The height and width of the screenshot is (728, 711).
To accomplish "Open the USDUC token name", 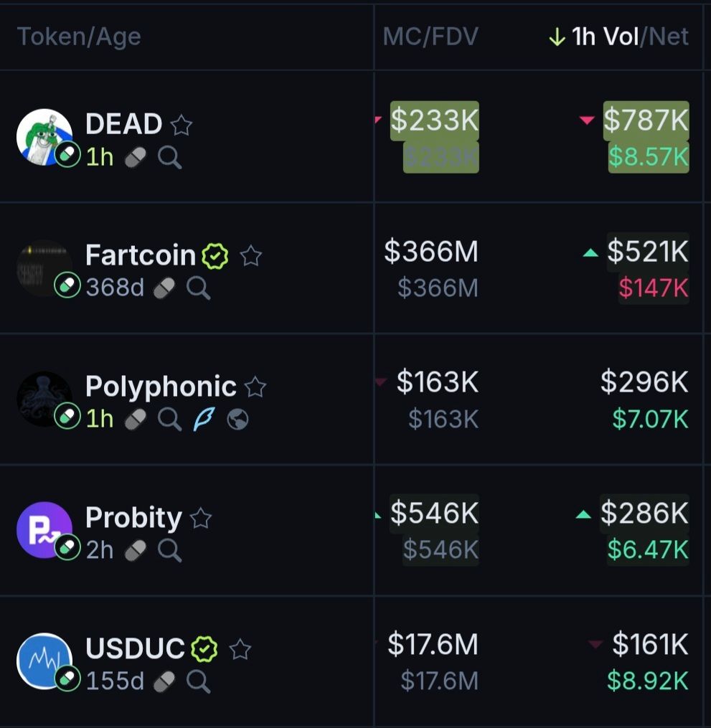I will pos(135,648).
